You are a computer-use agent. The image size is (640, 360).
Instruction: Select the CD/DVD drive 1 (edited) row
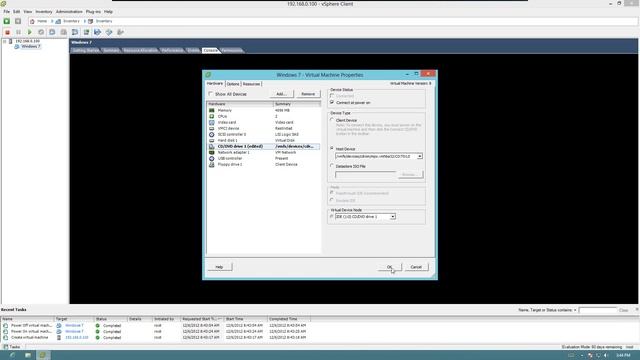(x=263, y=146)
